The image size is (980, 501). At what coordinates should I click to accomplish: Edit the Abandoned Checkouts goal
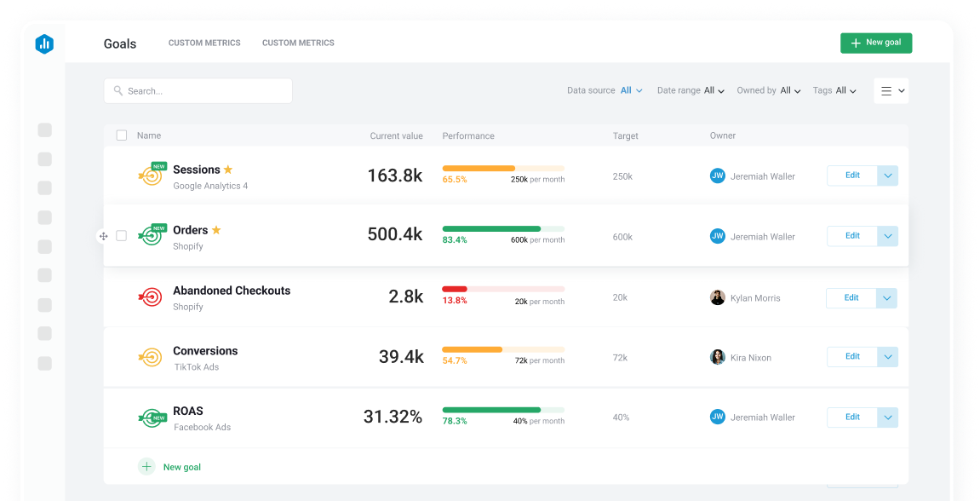tap(851, 297)
